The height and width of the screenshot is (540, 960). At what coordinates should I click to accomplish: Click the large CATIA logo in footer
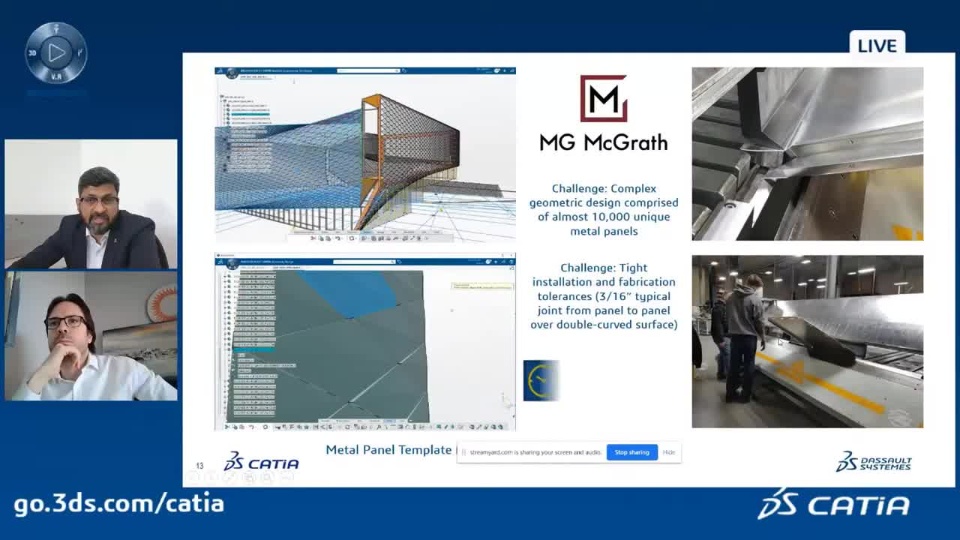[833, 504]
